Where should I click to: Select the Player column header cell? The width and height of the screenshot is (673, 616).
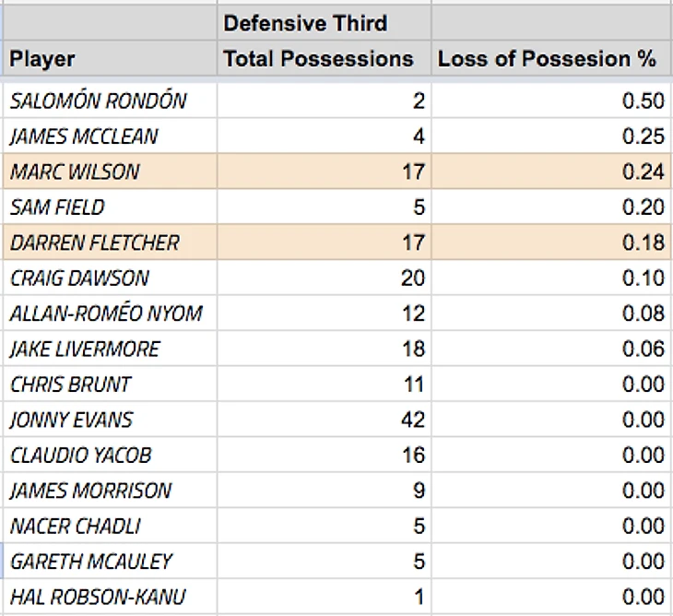point(110,58)
